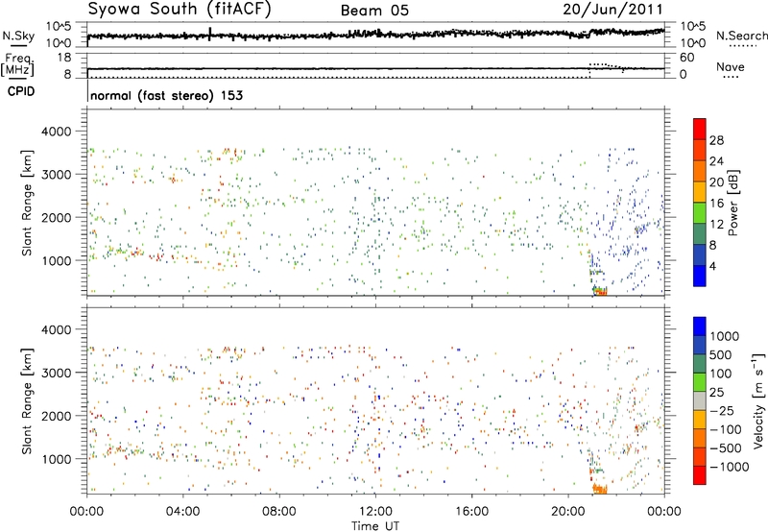
Task: Click the frequency line in the Freq panel
Action: click(x=375, y=68)
